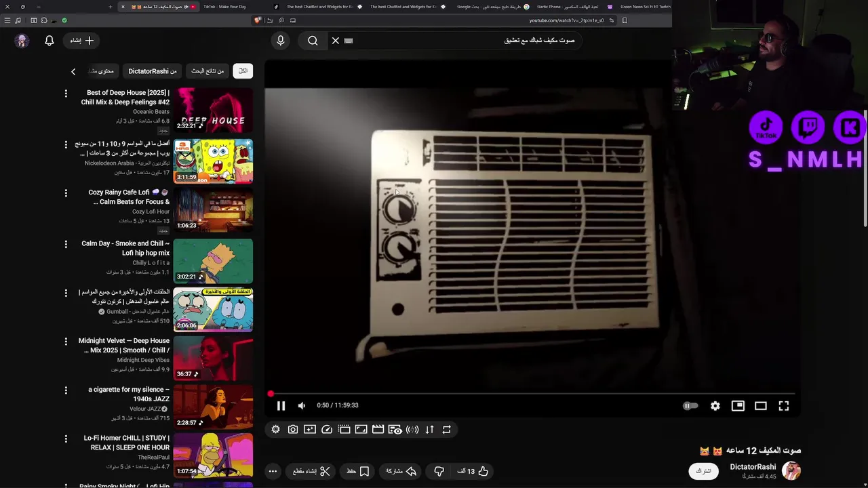Select the من DictatorRashi filter chip

(153, 70)
